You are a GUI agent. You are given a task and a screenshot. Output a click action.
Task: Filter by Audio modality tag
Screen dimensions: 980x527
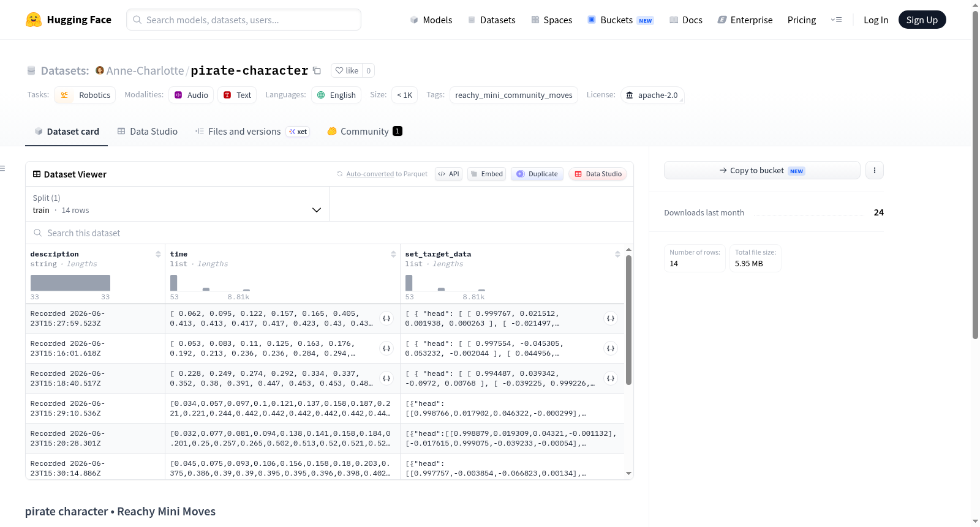coord(191,95)
